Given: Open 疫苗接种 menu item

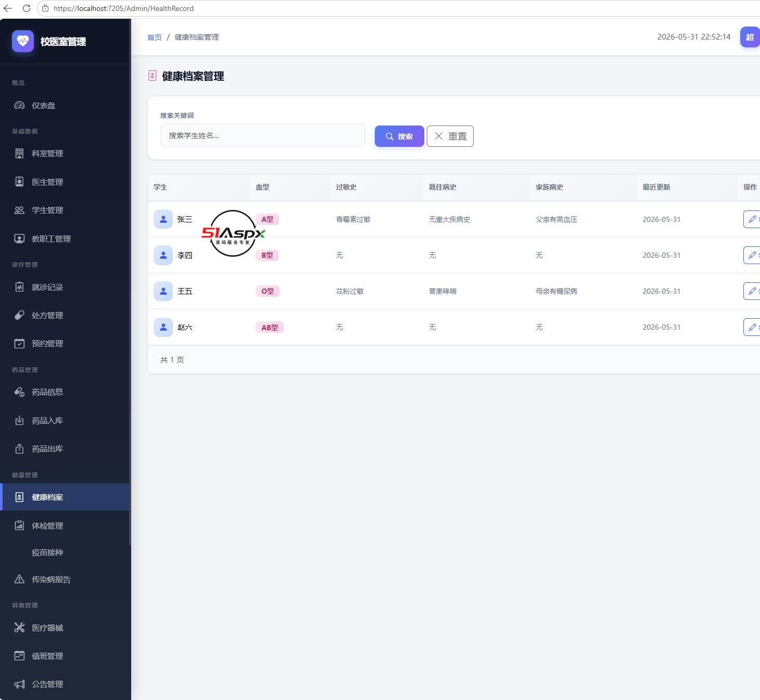Looking at the screenshot, I should coord(65,552).
